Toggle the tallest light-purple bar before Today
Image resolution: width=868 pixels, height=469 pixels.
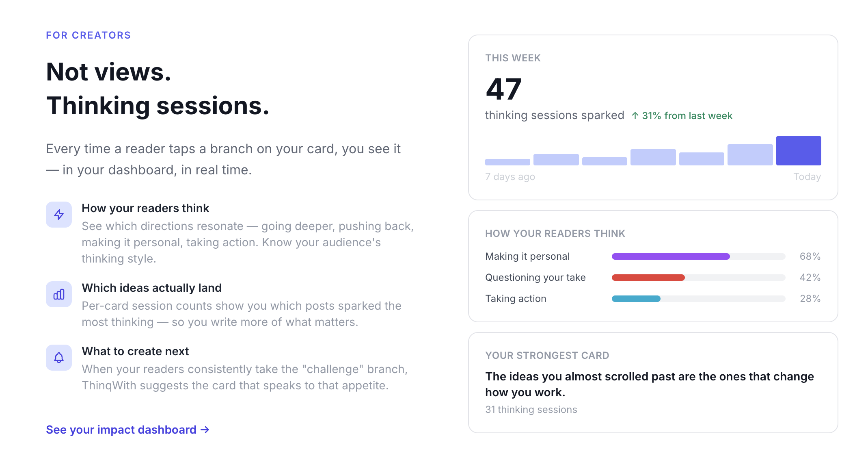coord(750,154)
